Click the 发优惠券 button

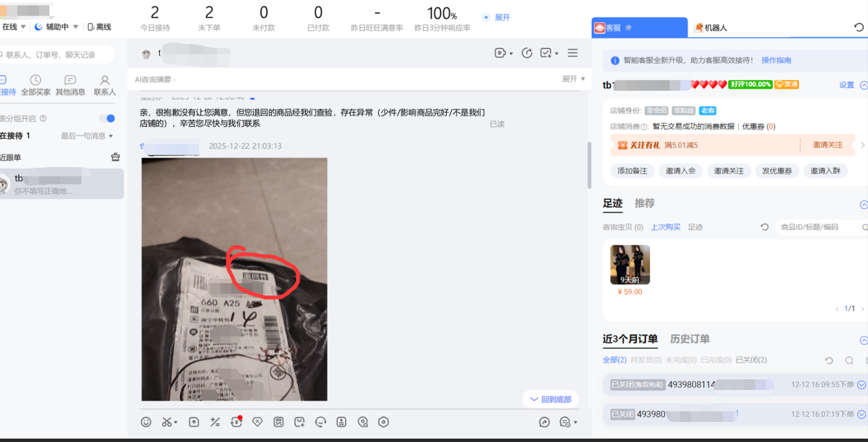click(x=777, y=171)
